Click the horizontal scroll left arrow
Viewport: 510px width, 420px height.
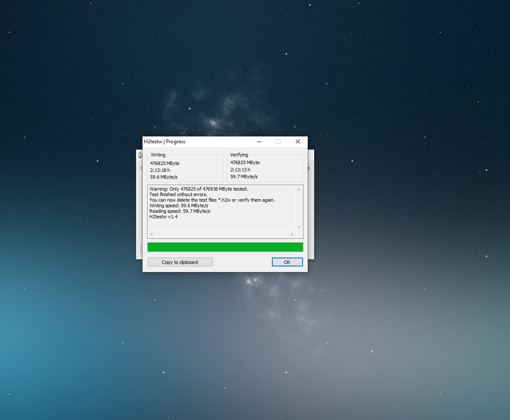pos(152,234)
